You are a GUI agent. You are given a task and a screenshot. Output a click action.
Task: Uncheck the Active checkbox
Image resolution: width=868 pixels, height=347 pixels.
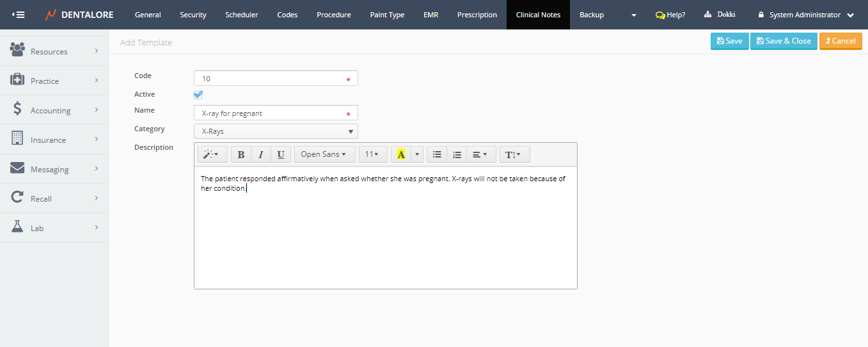(x=198, y=95)
